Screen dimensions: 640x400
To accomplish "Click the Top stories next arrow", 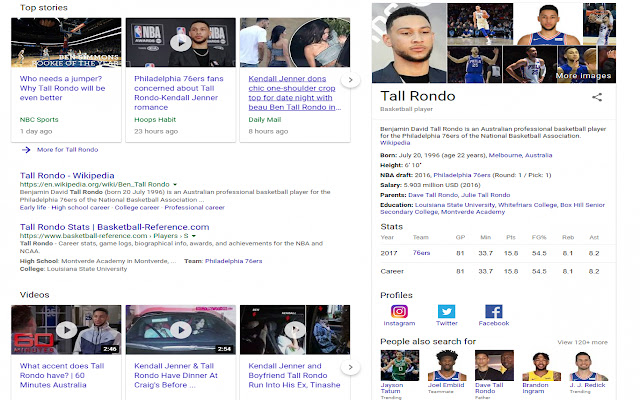I will (350, 80).
